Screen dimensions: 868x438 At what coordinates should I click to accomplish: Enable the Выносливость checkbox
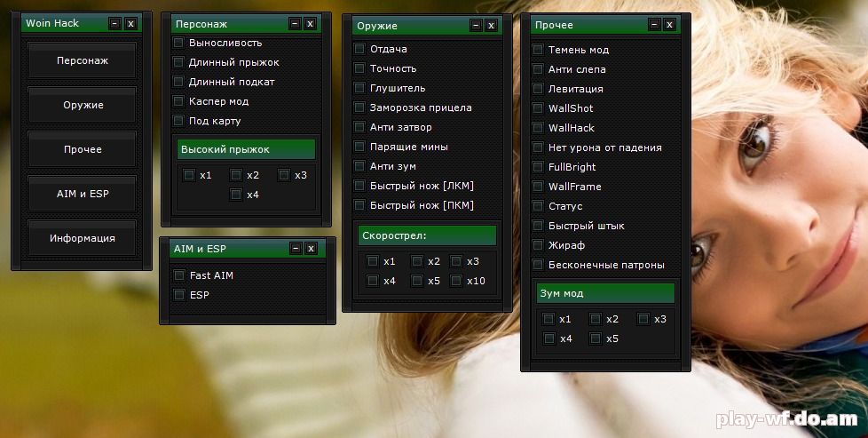(x=178, y=43)
